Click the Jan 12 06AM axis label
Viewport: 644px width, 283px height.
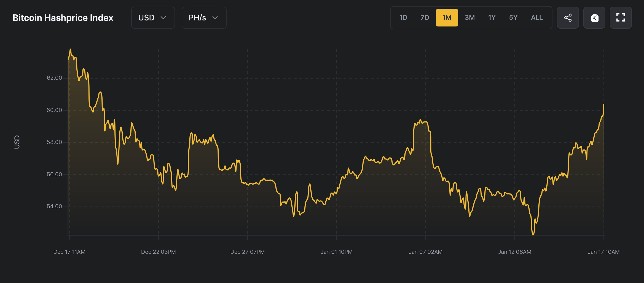[515, 252]
